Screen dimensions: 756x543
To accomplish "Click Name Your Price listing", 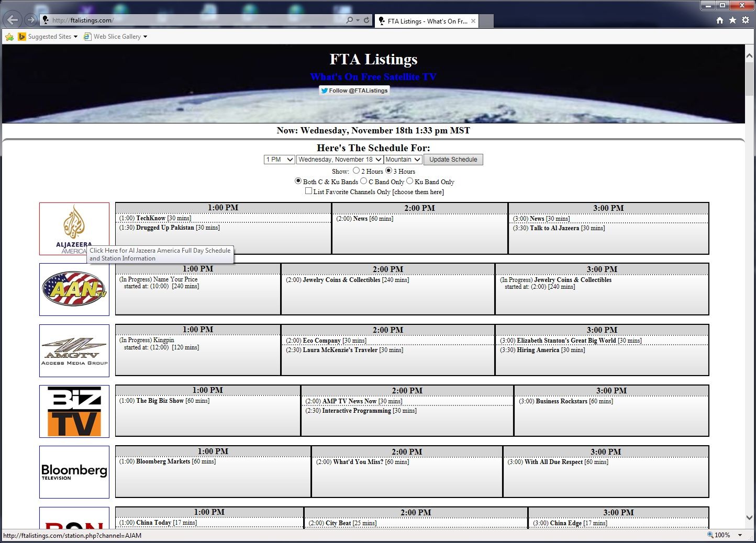I will click(x=175, y=279).
